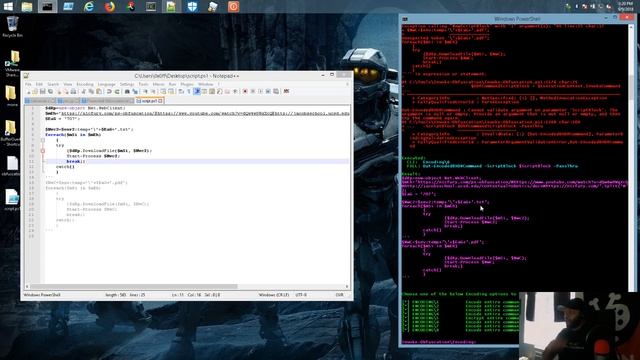This screenshot has width=640, height=360.
Task: Click the Playback macro icon
Action: 260,91
